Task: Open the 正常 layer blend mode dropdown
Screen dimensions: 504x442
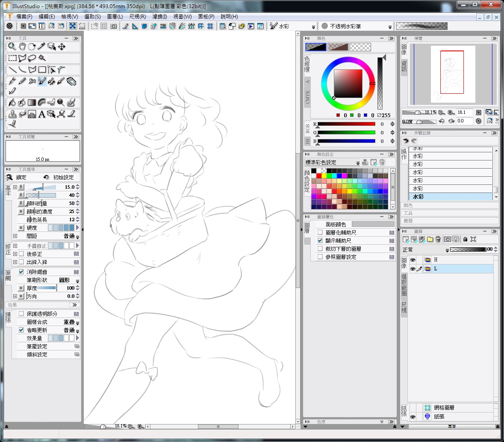Action: [x=447, y=250]
